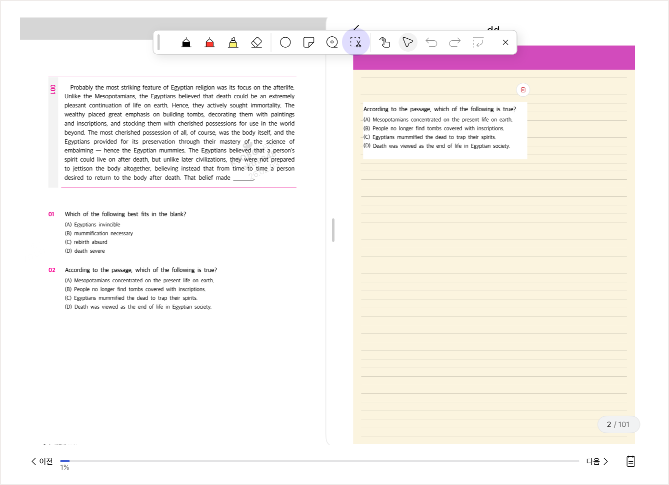The height and width of the screenshot is (485, 669).
Task: Go to next page with 다음
Action: coord(597,461)
